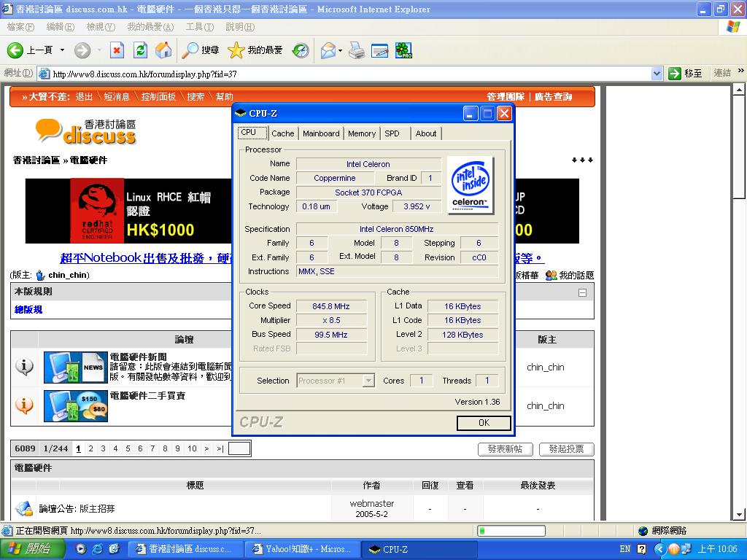
Task: Click the Edit page icon in toolbar
Action: coord(379,50)
